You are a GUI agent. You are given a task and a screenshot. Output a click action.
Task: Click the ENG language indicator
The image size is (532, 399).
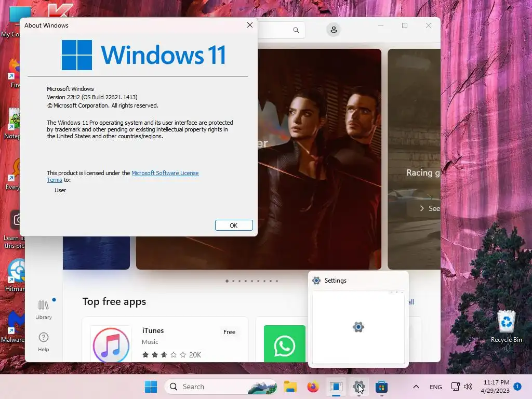tap(436, 387)
